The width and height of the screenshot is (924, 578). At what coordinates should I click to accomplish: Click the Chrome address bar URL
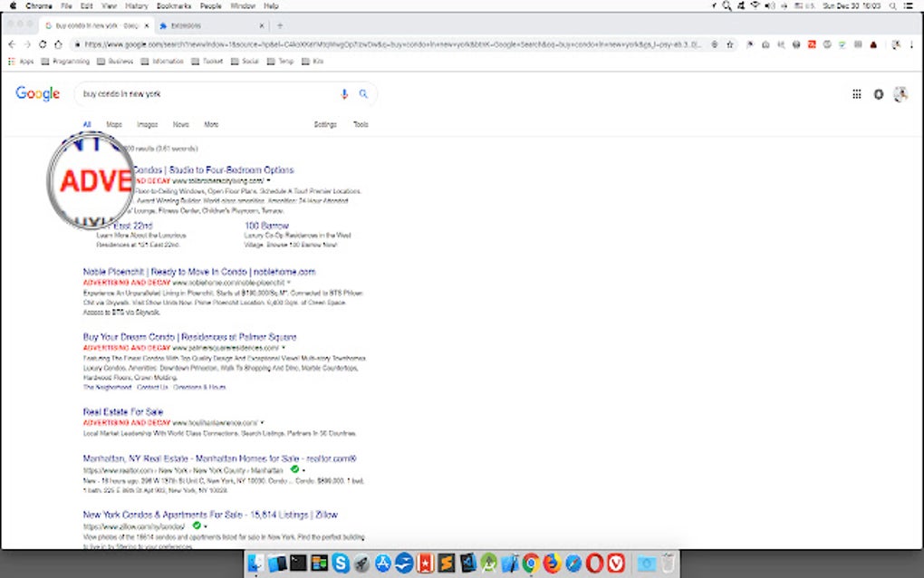pyautogui.click(x=392, y=44)
